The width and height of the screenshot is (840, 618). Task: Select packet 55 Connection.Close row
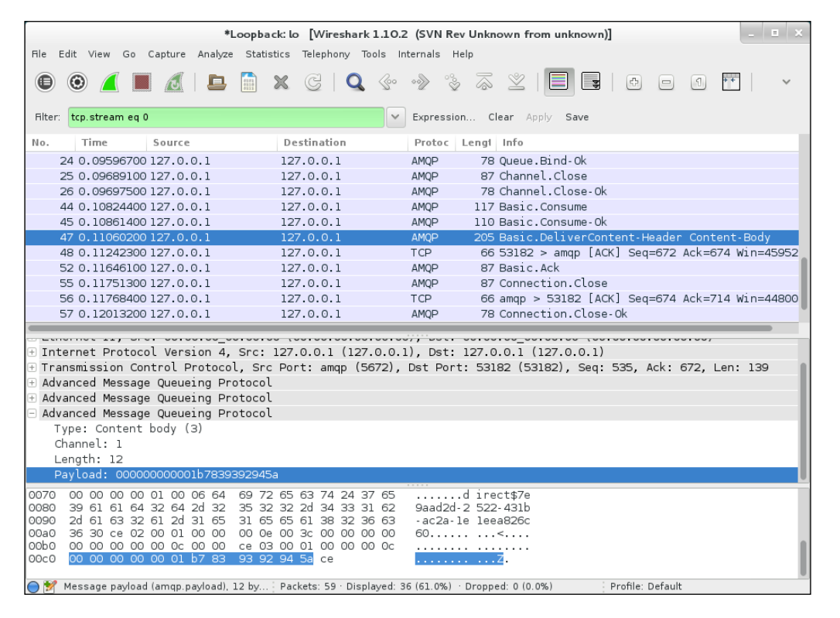[x=412, y=283]
